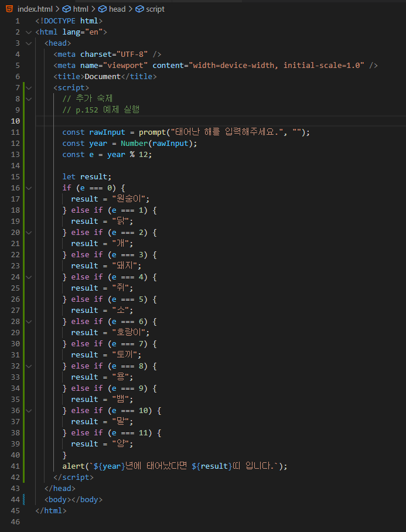
Task: Click the cube icon beside head breadcrumb
Action: pyautogui.click(x=103, y=9)
